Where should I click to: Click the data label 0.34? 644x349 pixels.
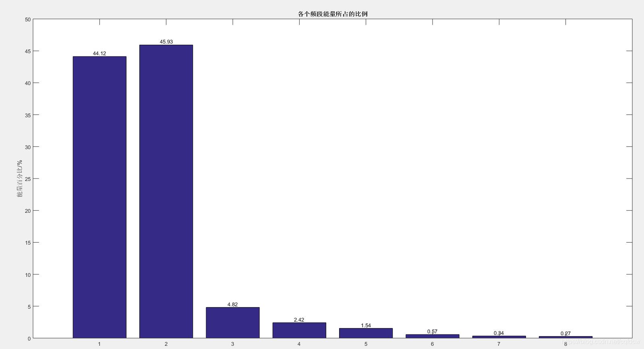pyautogui.click(x=499, y=333)
